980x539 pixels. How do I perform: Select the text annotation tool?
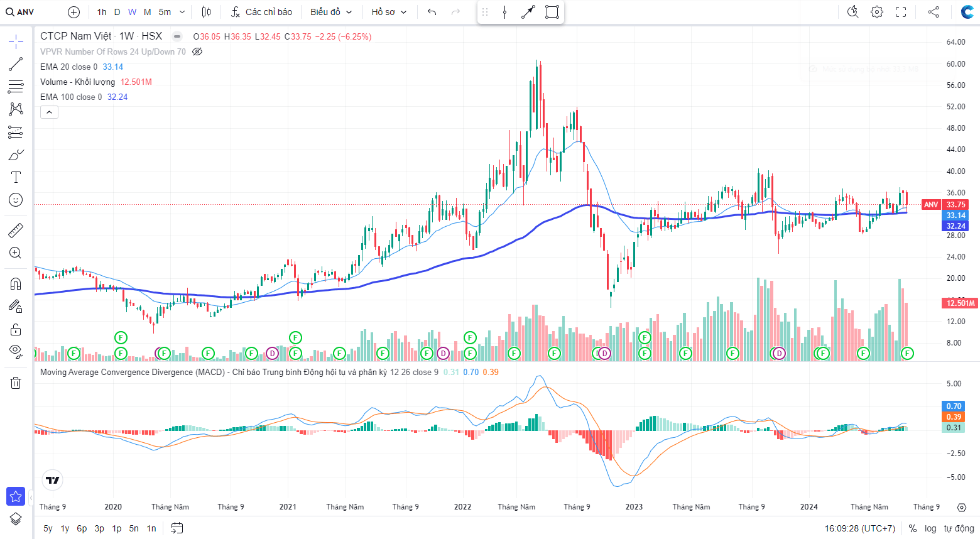16,177
